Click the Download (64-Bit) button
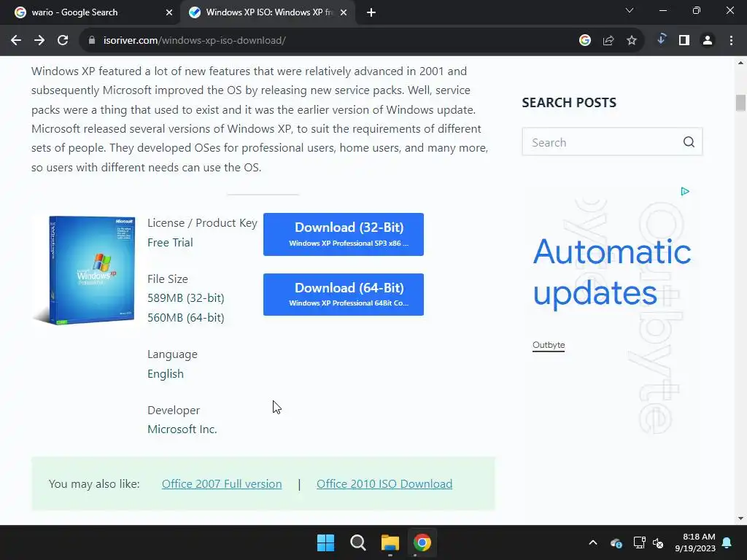Viewport: 747px width, 560px height. coord(344,295)
